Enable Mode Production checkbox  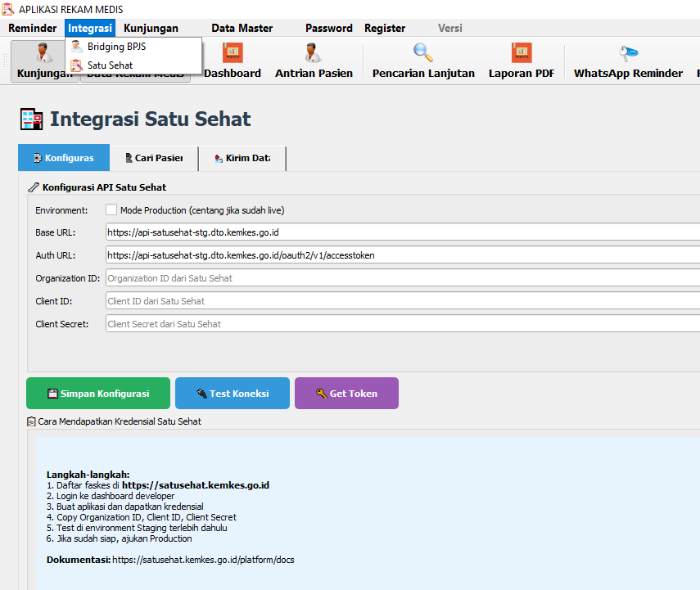point(111,209)
